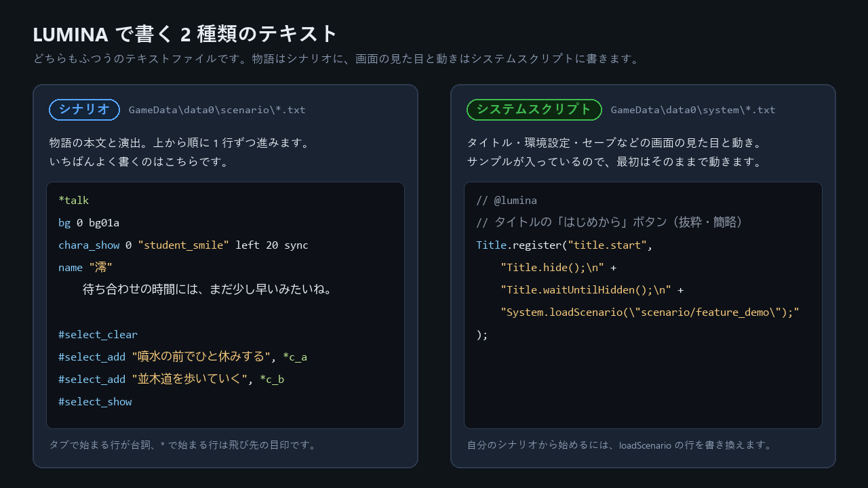Click the line "物語の本文と演出。上から順に 1 行ずつ進みます。"
868x488 pixels.
180,143
